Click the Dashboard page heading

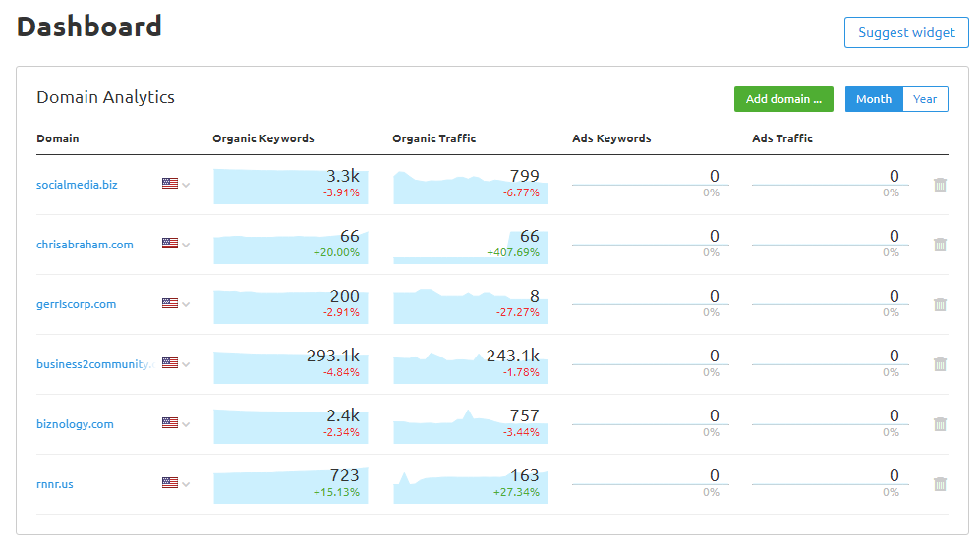88,27
